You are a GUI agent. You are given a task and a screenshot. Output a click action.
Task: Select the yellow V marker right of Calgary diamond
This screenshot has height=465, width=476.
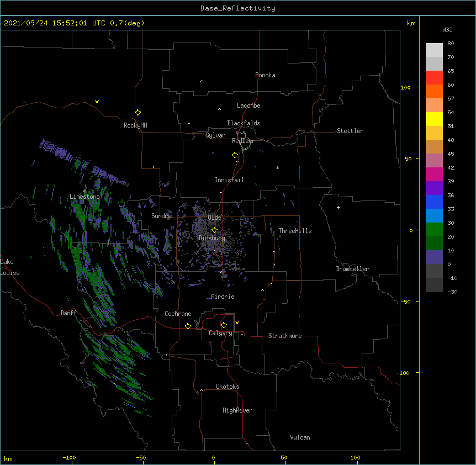(237, 323)
